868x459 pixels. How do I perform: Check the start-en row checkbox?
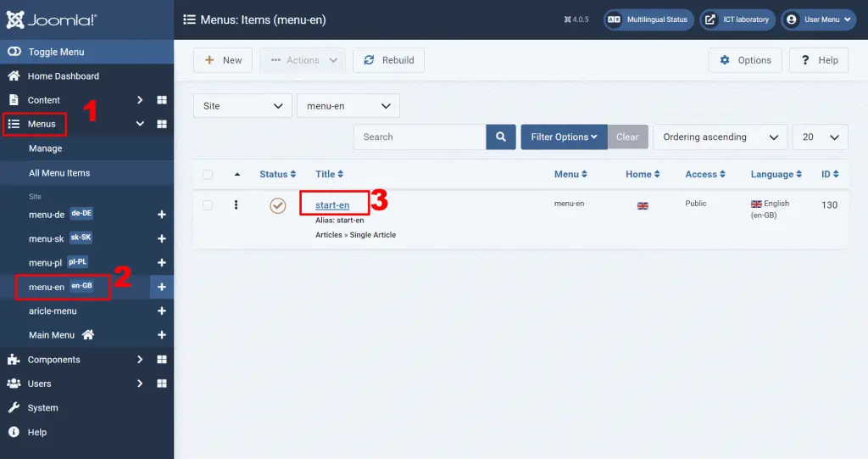[208, 205]
